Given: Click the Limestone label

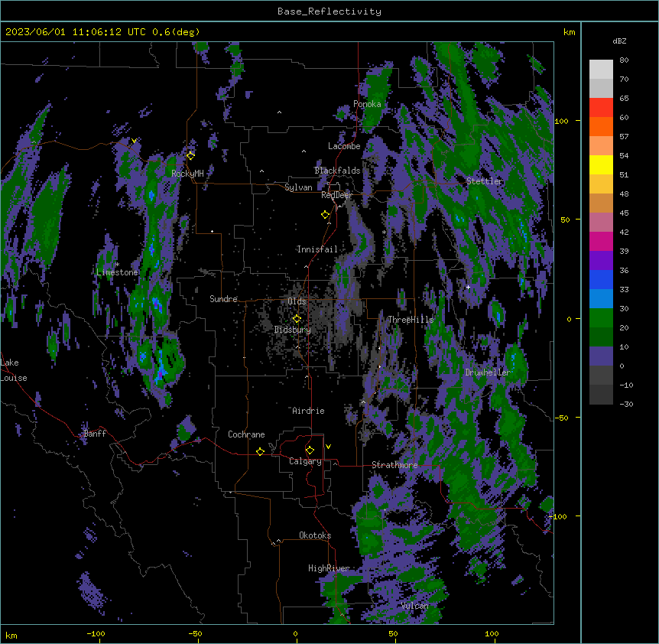Looking at the screenshot, I should click(x=117, y=272).
